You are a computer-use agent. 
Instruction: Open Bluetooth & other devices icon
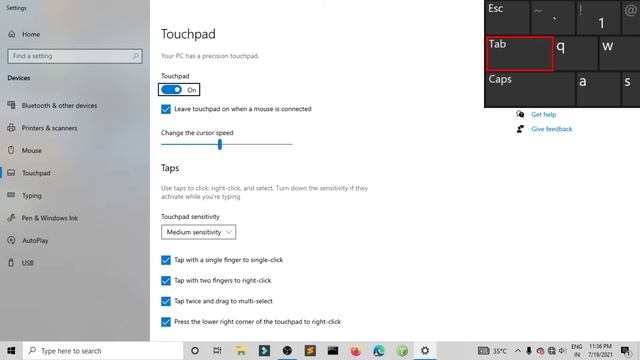[11, 105]
